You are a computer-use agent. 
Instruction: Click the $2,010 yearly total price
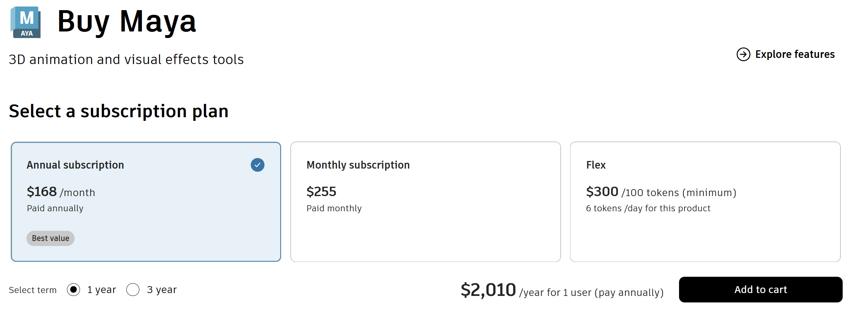coord(488,290)
